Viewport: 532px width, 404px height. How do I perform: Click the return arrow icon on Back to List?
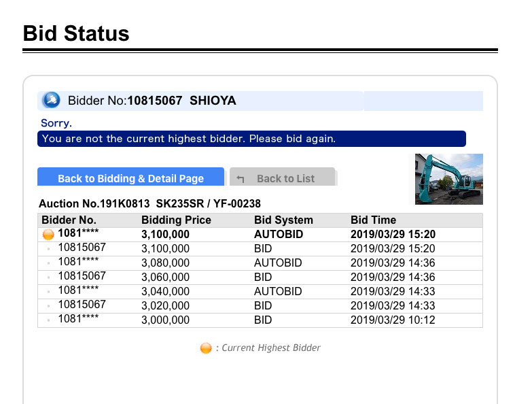[x=241, y=179]
